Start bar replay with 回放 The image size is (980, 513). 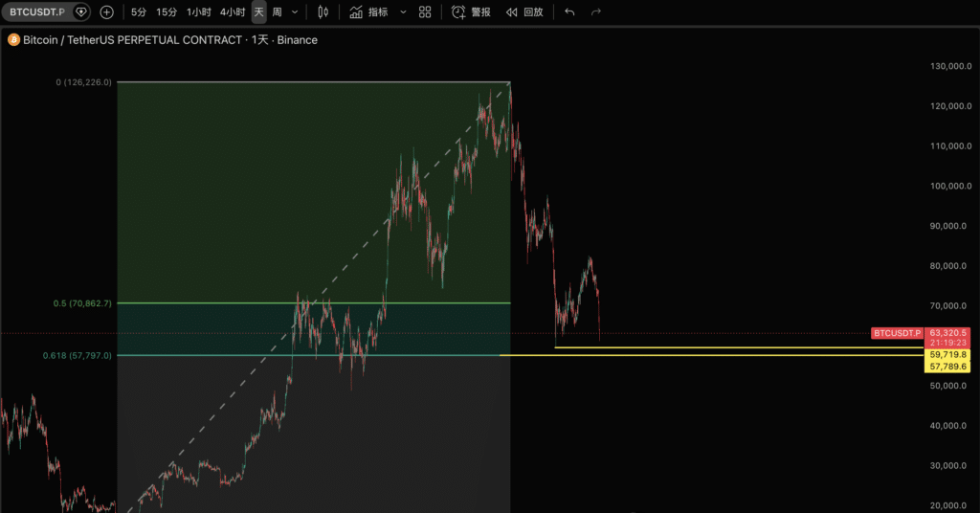click(524, 11)
